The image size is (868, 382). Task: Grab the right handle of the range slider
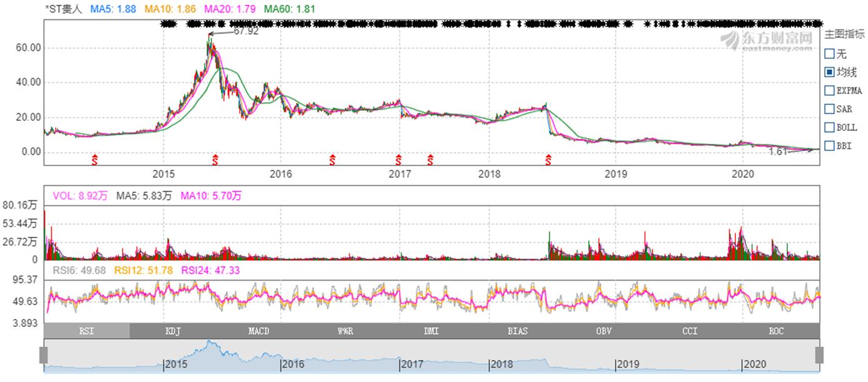[x=819, y=355]
